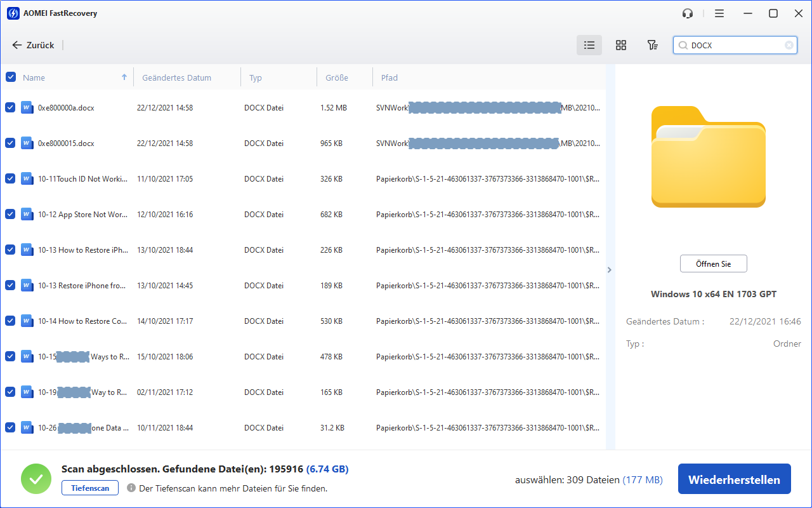This screenshot has height=508, width=812.
Task: Sort by Geändertes Datum column
Action: 176,77
